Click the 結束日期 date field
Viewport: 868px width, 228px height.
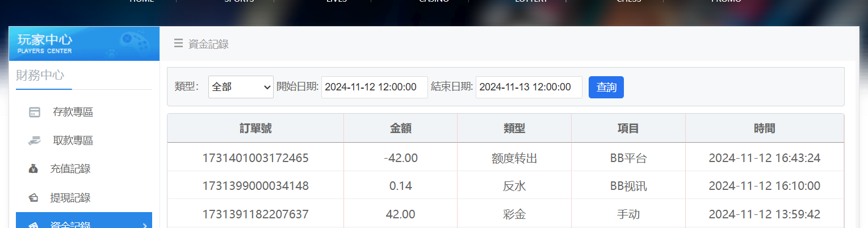pyautogui.click(x=529, y=87)
